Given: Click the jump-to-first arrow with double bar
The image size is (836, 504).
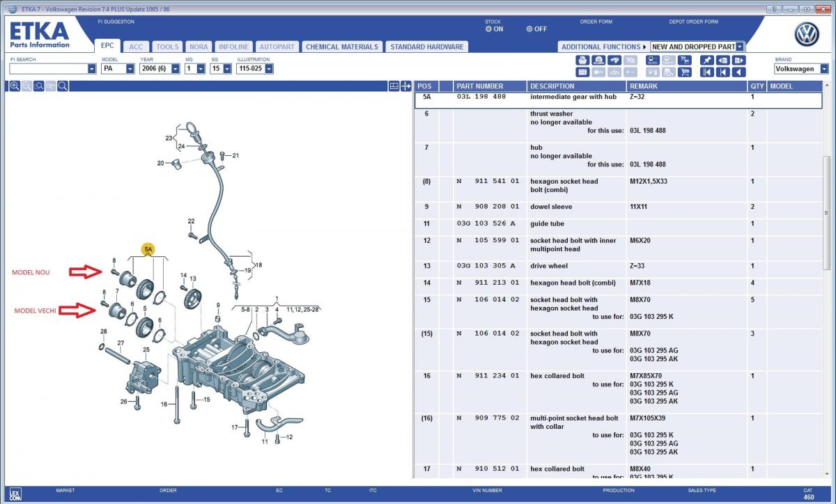Looking at the screenshot, I should [x=707, y=72].
